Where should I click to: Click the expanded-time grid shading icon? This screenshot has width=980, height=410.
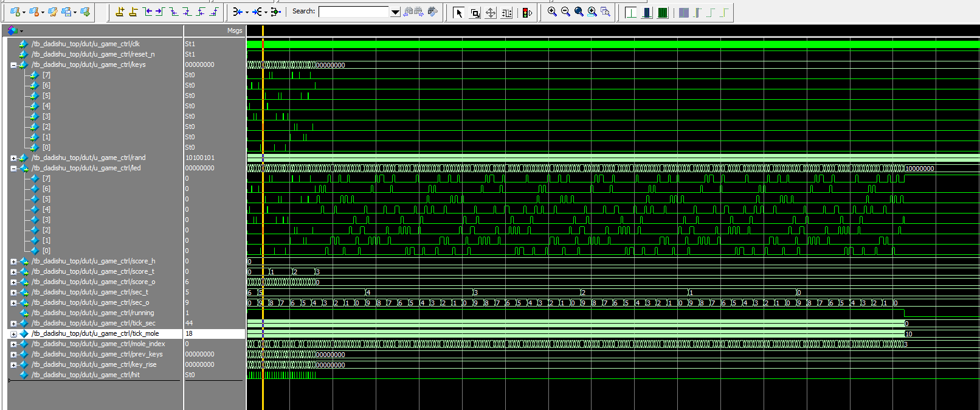coord(684,12)
